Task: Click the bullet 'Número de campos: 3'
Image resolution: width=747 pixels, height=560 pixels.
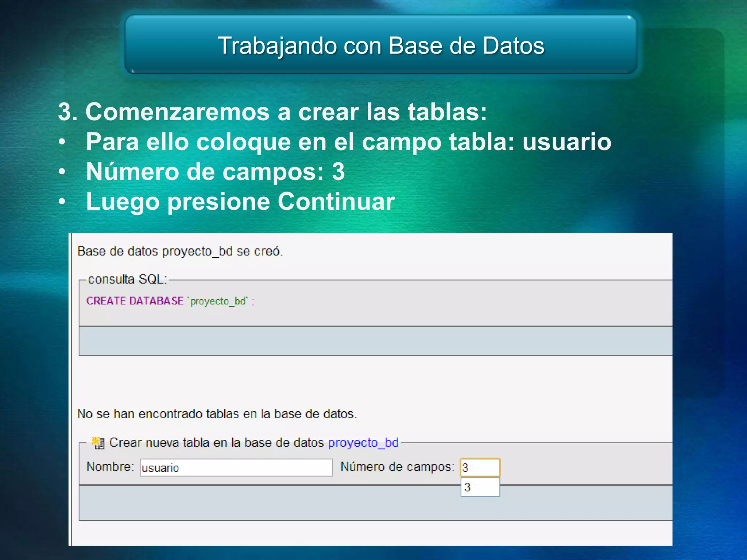Action: pos(215,171)
